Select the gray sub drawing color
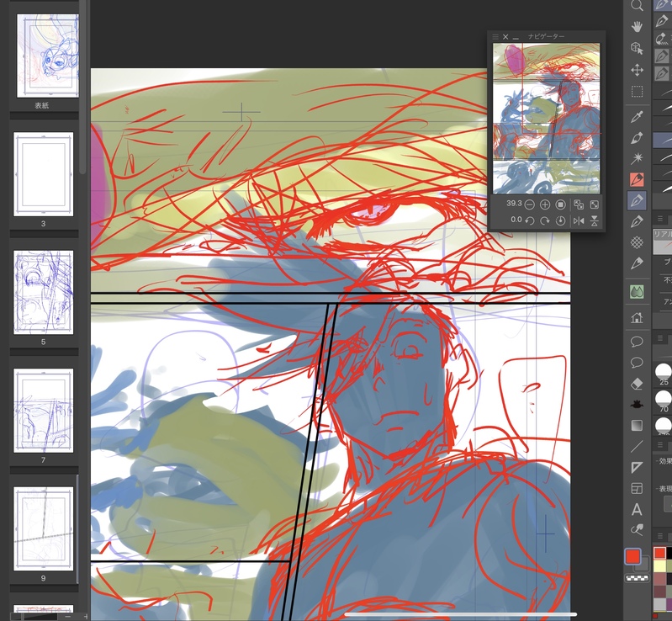672x621 pixels. coord(643,565)
